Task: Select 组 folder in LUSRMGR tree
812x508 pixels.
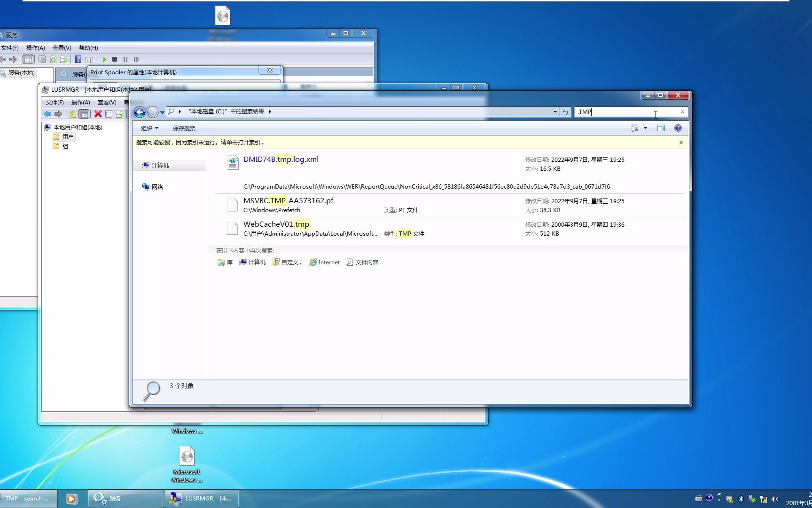Action: click(61, 146)
